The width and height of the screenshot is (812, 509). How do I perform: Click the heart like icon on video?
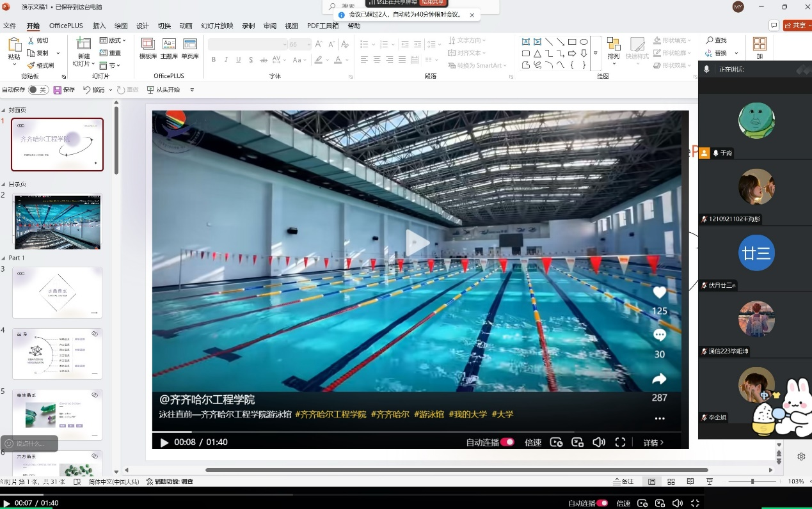point(659,293)
